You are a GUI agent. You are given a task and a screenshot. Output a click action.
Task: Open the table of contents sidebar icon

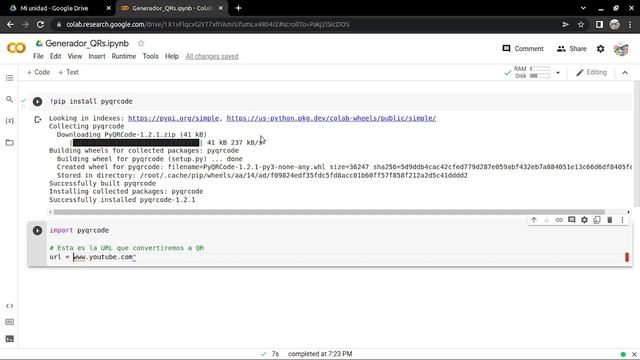9,78
